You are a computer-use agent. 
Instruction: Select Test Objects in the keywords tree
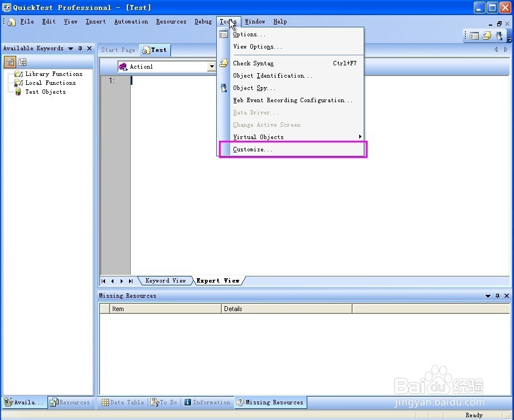(x=45, y=92)
